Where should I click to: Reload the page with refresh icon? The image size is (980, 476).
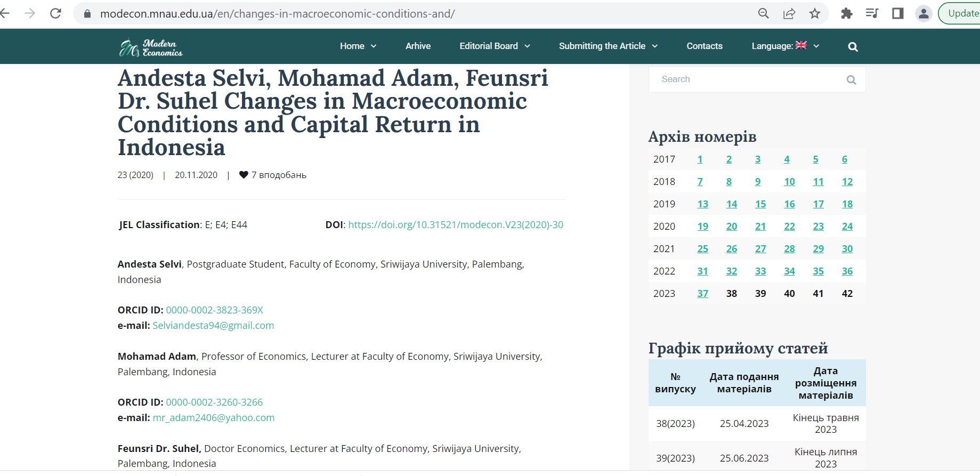tap(55, 13)
